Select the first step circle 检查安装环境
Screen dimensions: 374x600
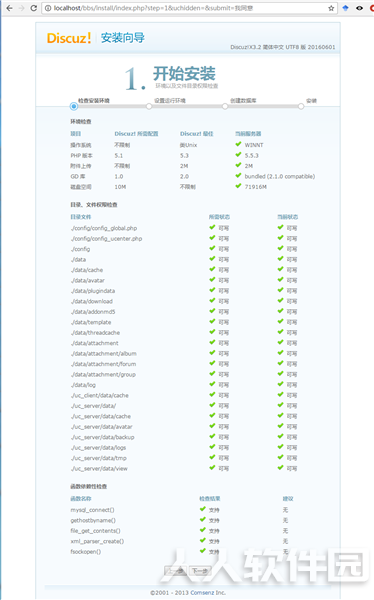(74, 106)
